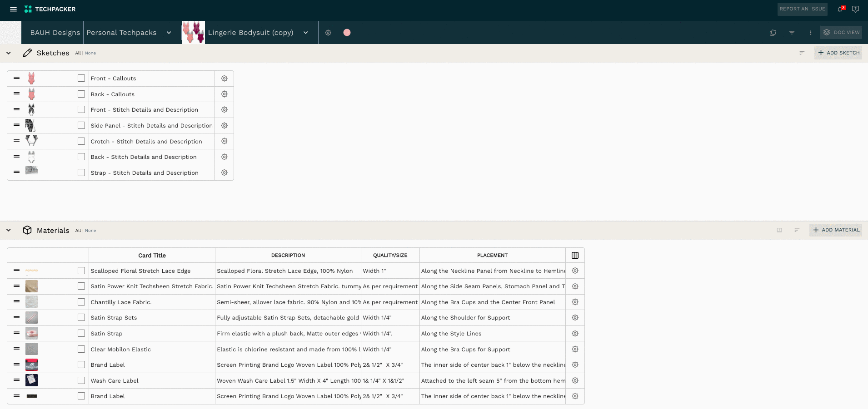Check Wash Care Label checkbox
Screen dimensions: 868x409
pos(81,380)
